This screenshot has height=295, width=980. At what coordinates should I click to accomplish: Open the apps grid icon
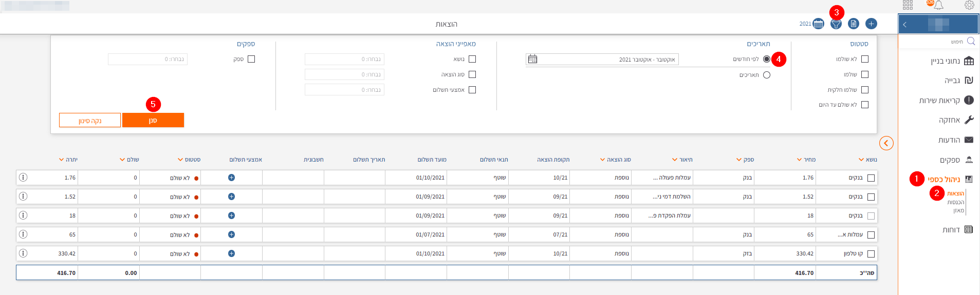point(908,5)
